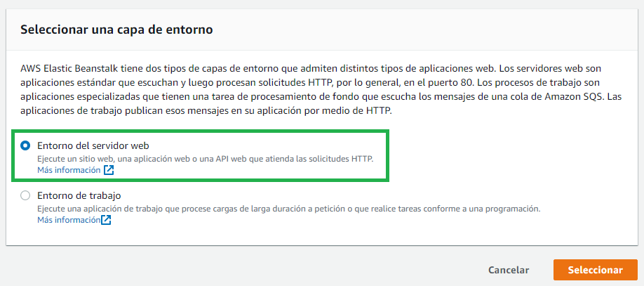Open Más información link for servidor web

coord(69,170)
